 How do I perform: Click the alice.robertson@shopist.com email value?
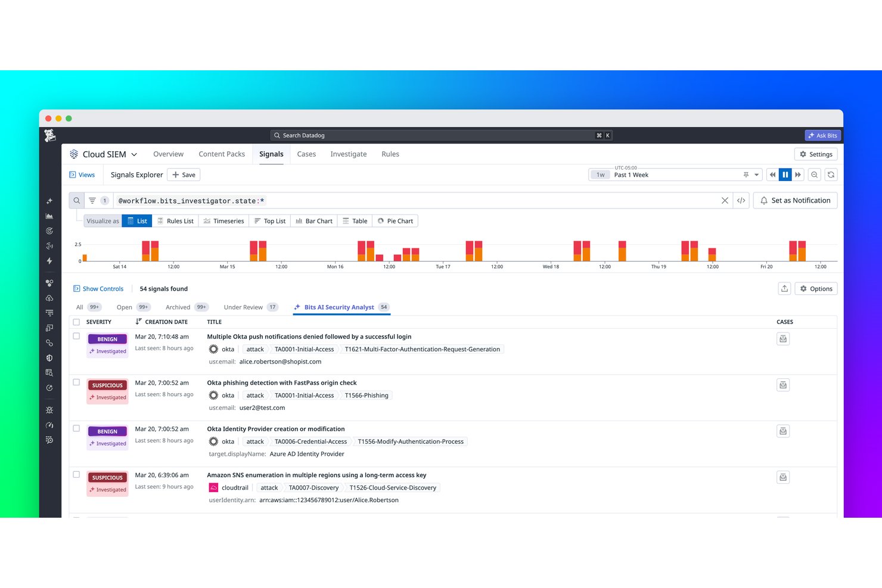280,362
